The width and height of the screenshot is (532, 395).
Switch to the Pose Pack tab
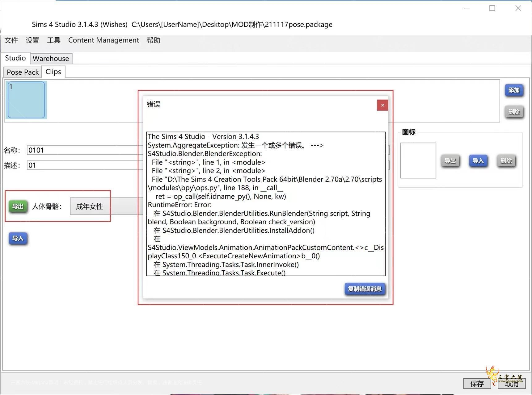[23, 72]
